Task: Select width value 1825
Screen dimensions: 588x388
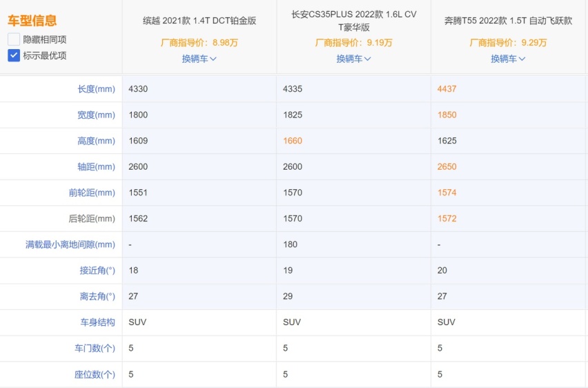Action: [293, 115]
